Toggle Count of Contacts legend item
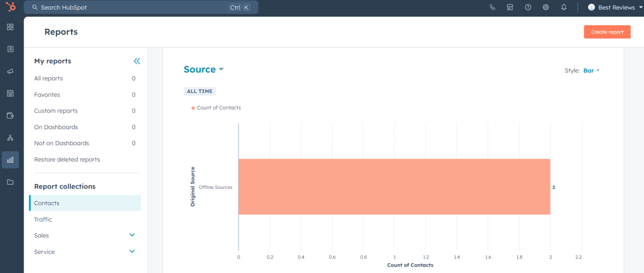The image size is (644, 273). pos(216,108)
